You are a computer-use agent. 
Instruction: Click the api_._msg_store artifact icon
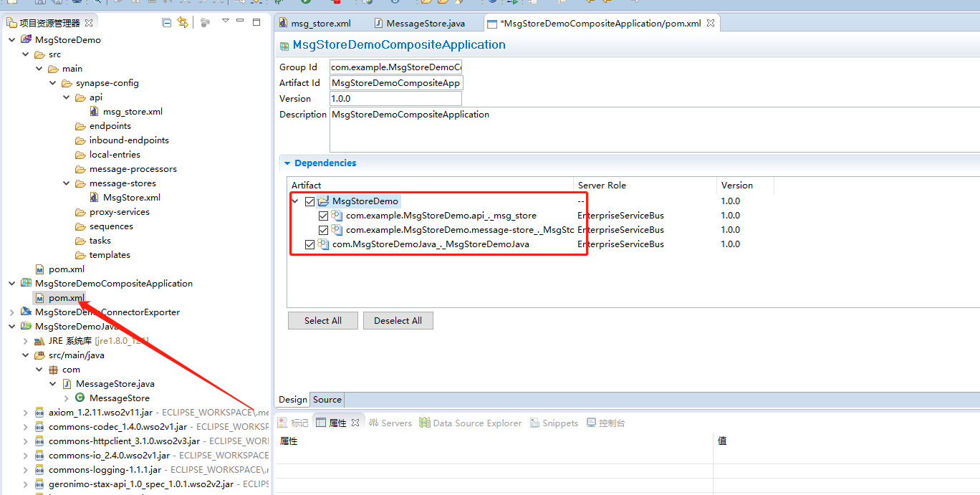337,216
